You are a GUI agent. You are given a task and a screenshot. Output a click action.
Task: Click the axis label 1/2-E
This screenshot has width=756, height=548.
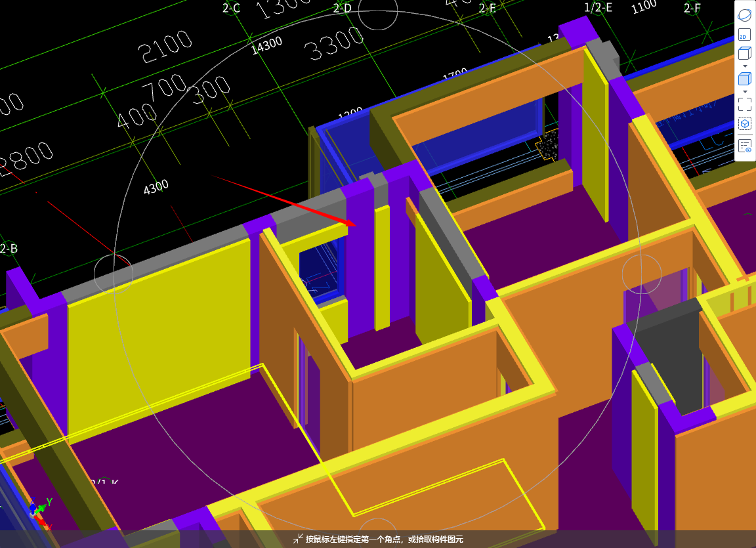coord(598,7)
